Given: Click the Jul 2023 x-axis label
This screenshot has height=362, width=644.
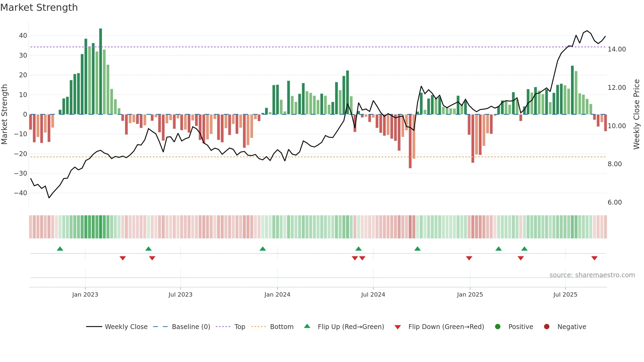Looking at the screenshot, I should [180, 294].
